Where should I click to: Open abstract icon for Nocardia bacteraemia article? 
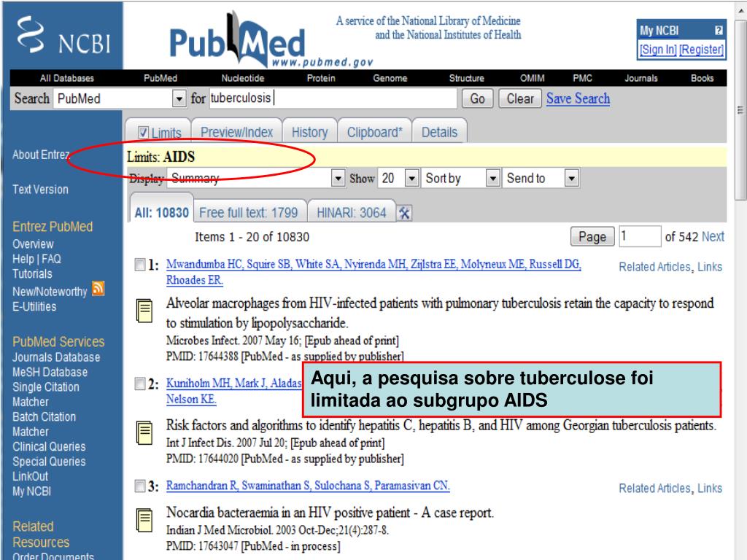point(144,520)
